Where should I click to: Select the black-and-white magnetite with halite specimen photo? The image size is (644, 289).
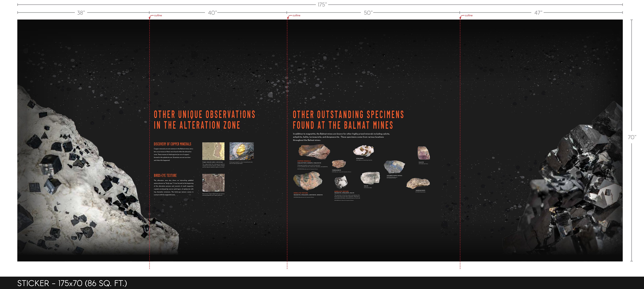(x=341, y=182)
